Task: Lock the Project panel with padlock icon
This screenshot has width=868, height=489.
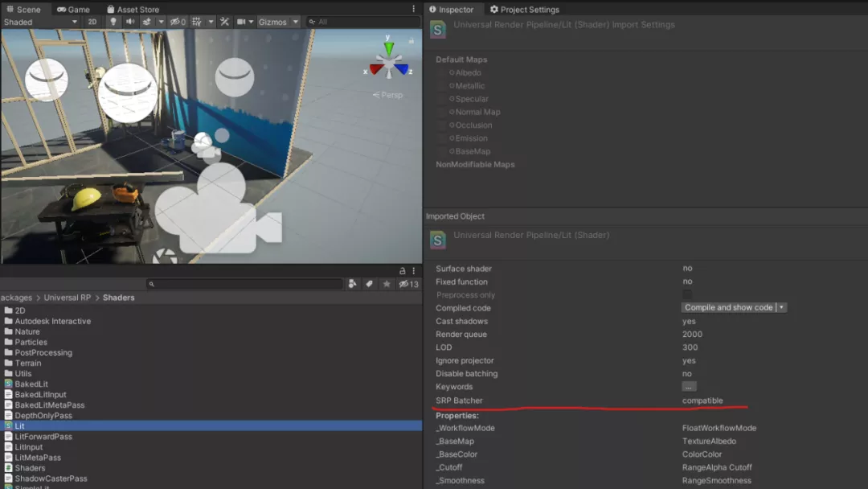Action: coord(403,271)
